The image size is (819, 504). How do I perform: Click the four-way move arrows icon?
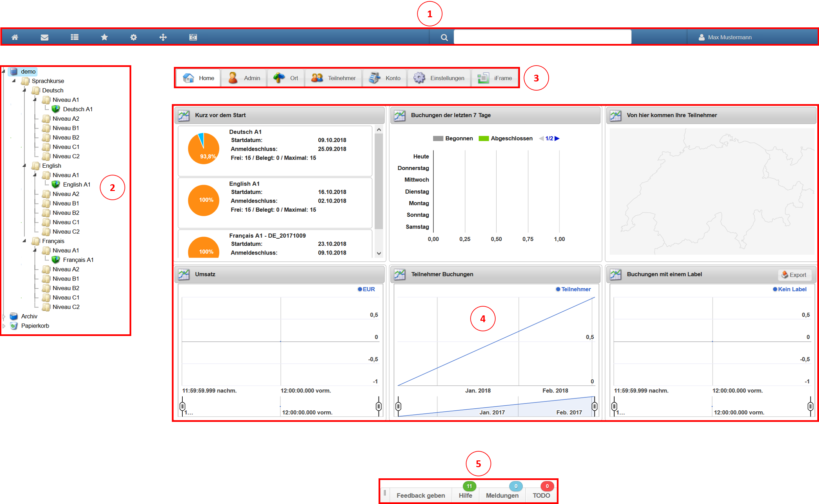pyautogui.click(x=163, y=37)
